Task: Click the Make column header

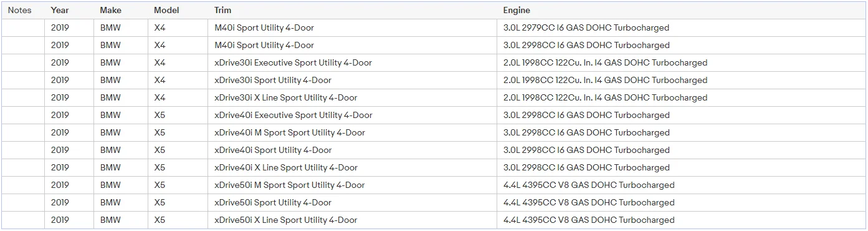Action: [111, 11]
